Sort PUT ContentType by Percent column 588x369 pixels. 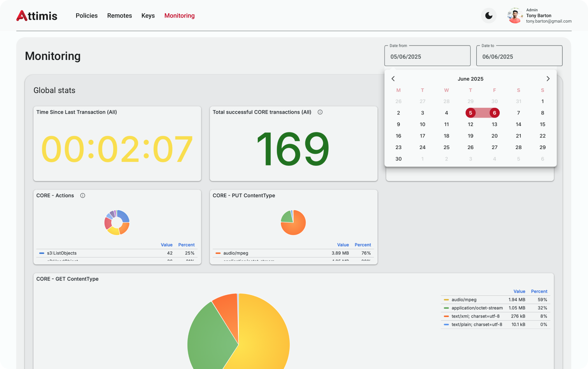(x=362, y=245)
